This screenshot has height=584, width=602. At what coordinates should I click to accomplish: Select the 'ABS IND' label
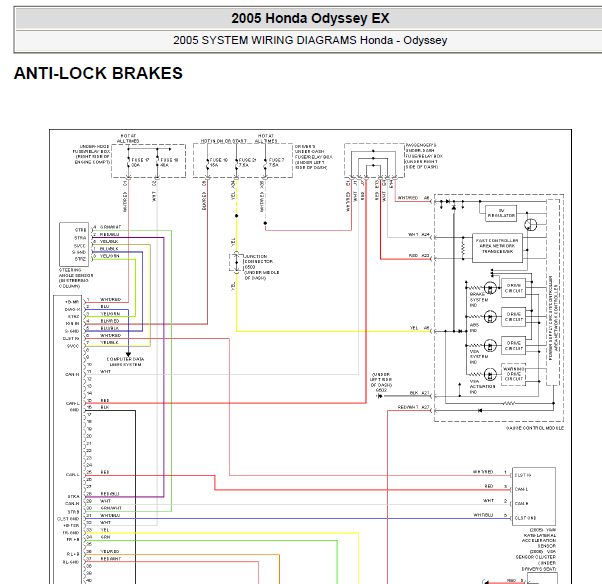point(474,328)
